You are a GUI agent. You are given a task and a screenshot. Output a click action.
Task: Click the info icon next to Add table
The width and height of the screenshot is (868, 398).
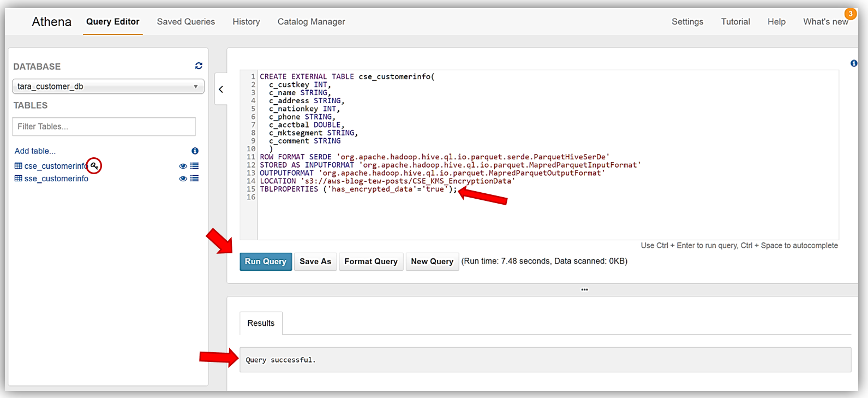coord(195,151)
